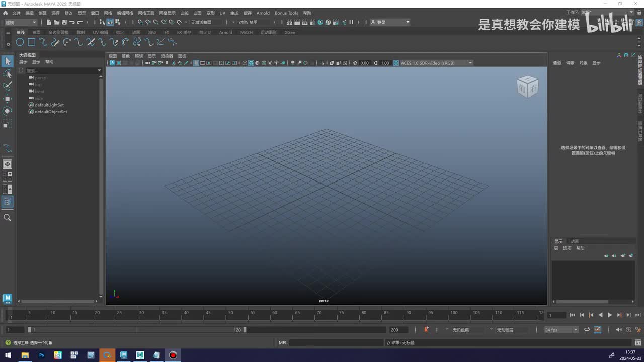Open the outliner search filter dropdown arrow
The image size is (644, 362).
point(99,71)
